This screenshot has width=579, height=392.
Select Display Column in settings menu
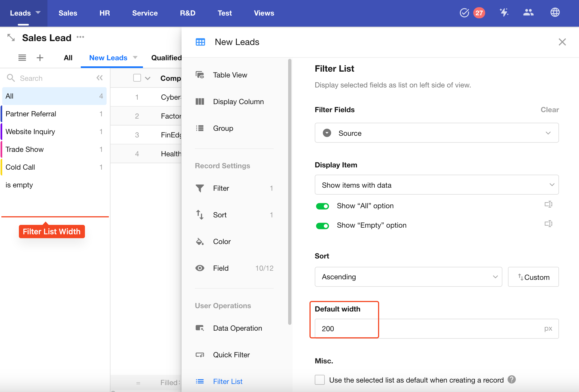[238, 102]
